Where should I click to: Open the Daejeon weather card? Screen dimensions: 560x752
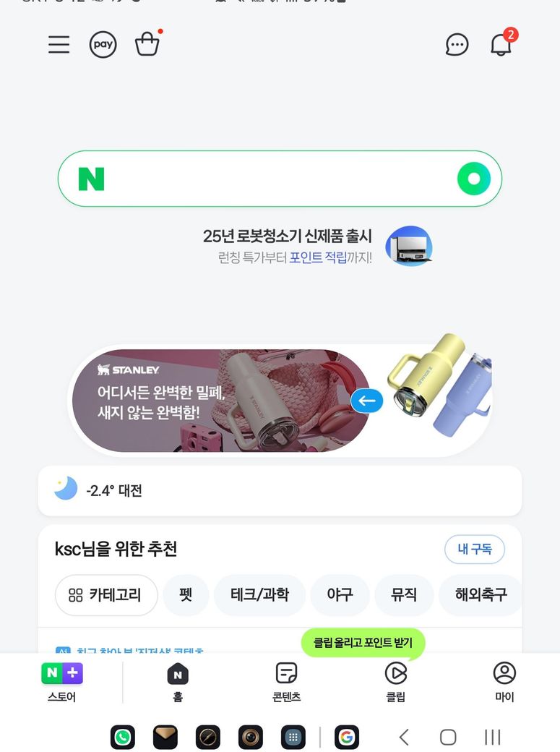(280, 491)
